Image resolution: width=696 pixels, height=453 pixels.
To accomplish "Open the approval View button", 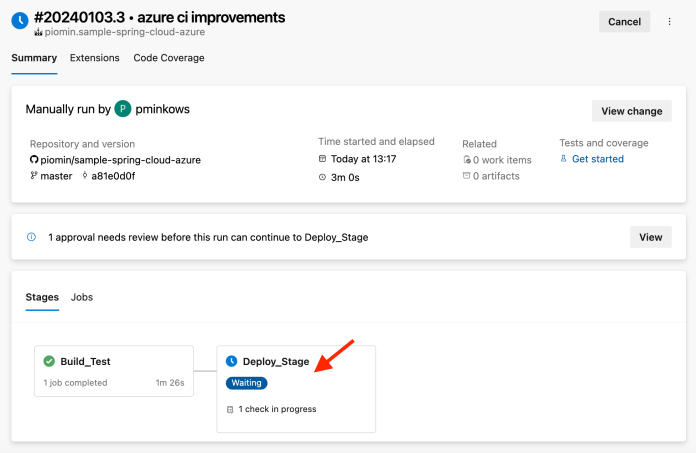I will [x=650, y=237].
